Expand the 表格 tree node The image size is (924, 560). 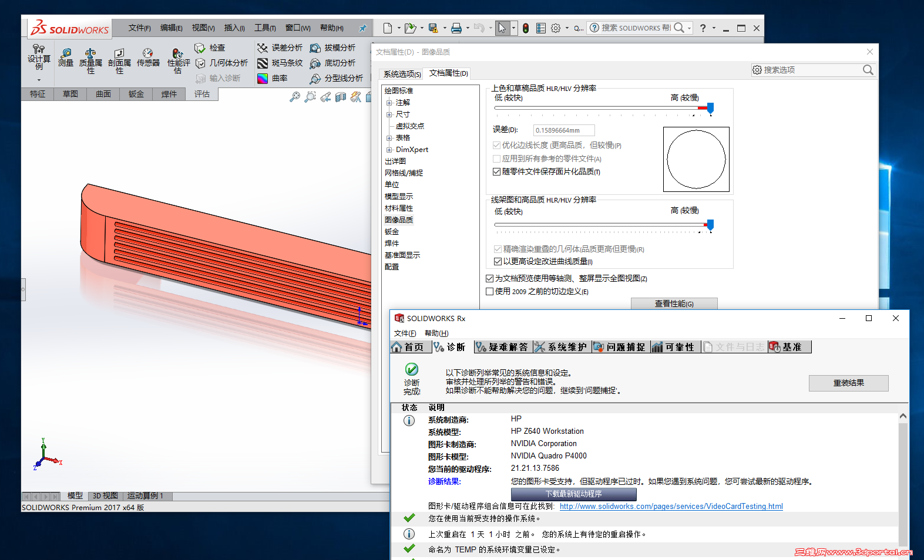point(389,138)
